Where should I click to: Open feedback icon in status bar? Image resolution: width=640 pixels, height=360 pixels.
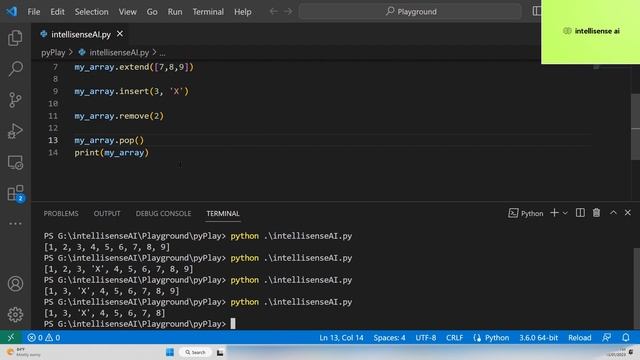coord(607,338)
